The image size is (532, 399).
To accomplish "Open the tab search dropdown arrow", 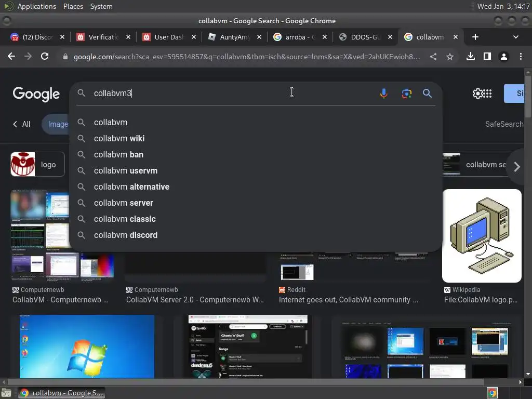I will pos(516,37).
